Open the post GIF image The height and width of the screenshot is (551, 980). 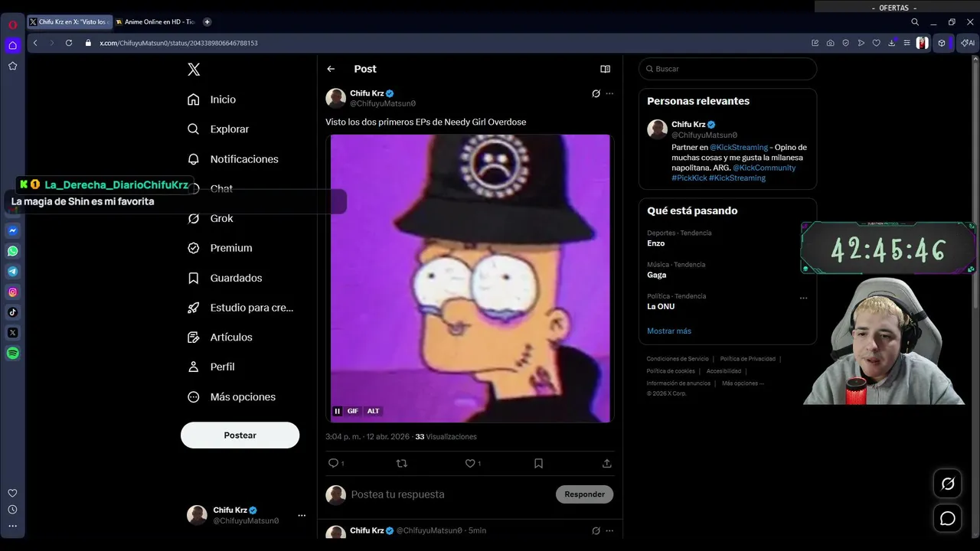pyautogui.click(x=470, y=279)
